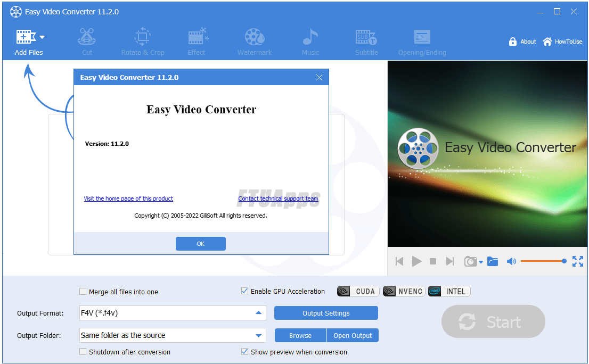589x364 pixels.
Task: Open the Opening/Ending tool
Action: coord(422,42)
